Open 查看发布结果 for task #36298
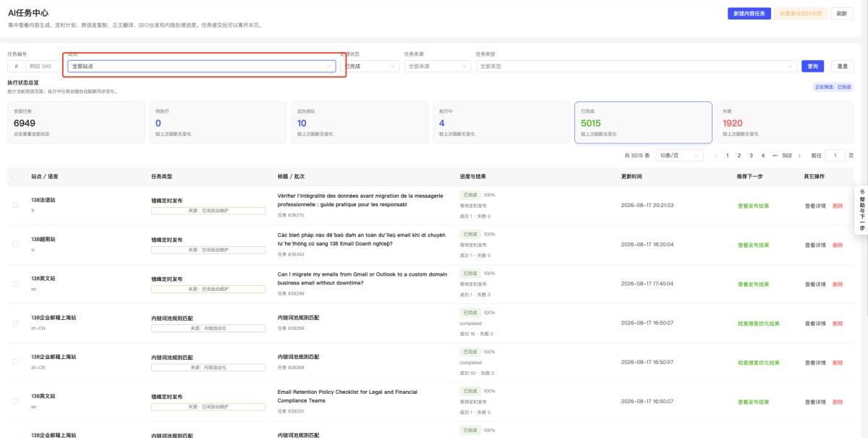This screenshot has height=438, width=868. 753,284
